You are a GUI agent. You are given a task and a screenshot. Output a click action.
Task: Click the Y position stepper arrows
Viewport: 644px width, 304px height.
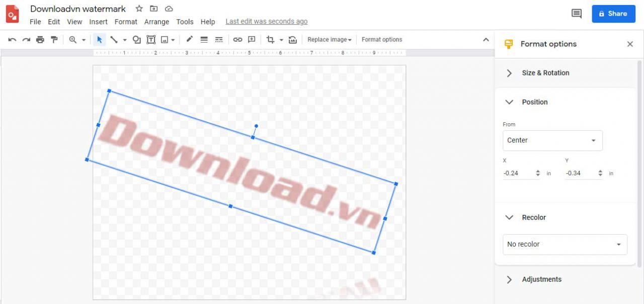click(x=600, y=173)
